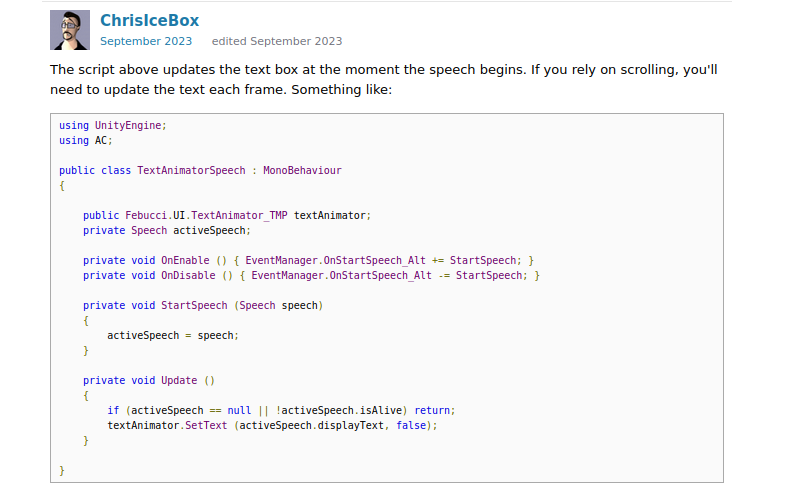Screen dimensions: 805x497
Task: Click the 'activeSpeech = speech;' statement
Action: [x=173, y=335]
